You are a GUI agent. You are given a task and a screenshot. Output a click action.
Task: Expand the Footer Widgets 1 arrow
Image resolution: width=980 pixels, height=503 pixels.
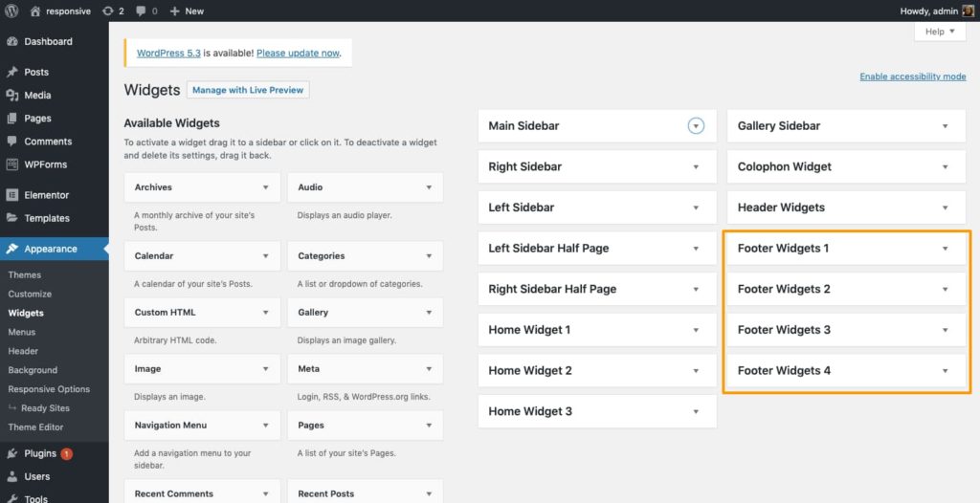[x=945, y=249]
